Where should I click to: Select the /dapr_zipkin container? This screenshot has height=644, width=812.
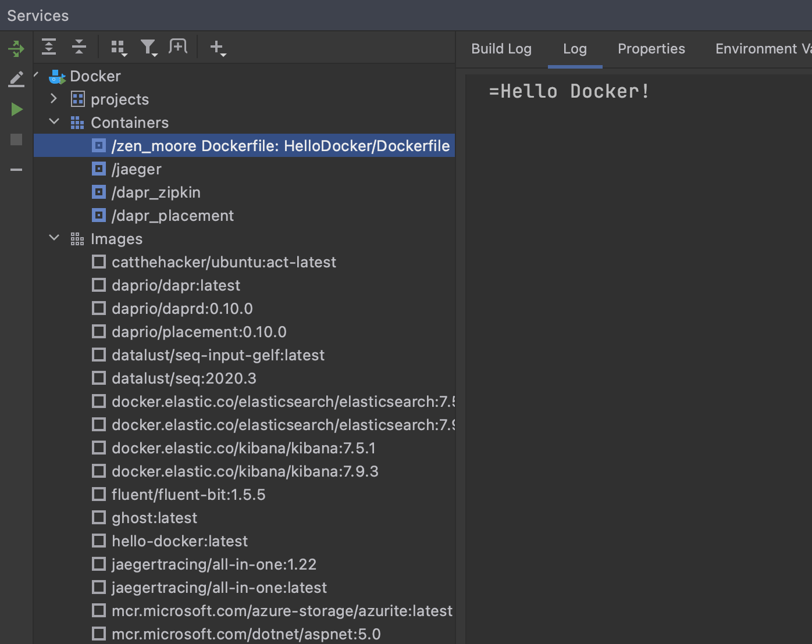pos(156,192)
